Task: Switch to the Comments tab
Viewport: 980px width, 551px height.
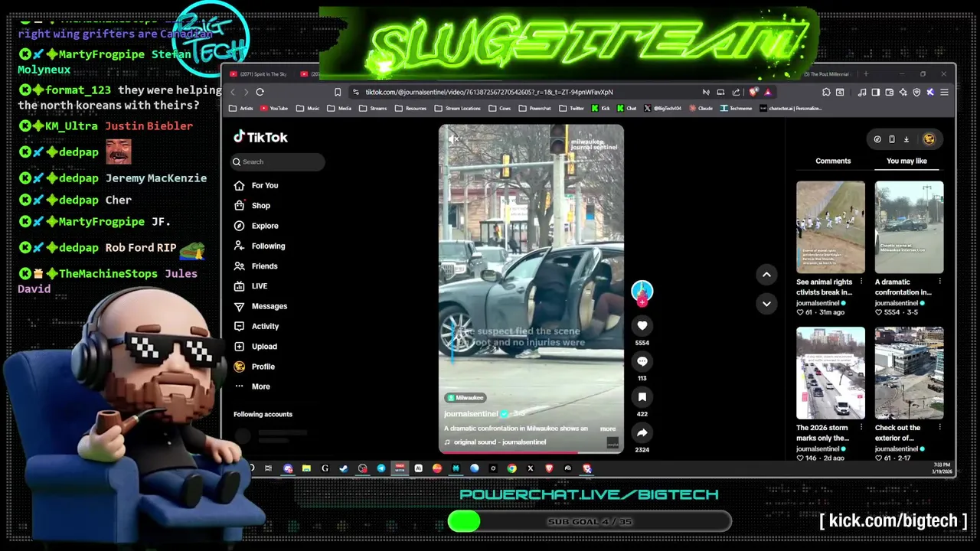Action: tap(833, 161)
